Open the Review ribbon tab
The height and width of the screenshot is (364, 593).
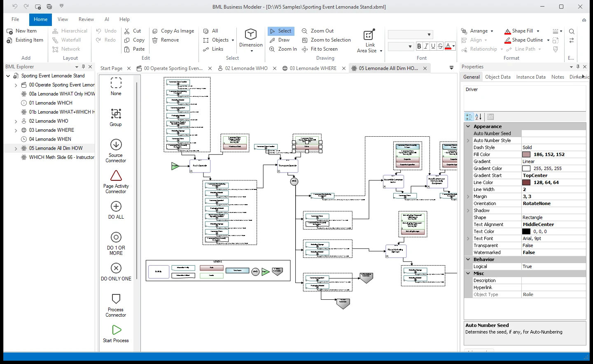point(86,19)
